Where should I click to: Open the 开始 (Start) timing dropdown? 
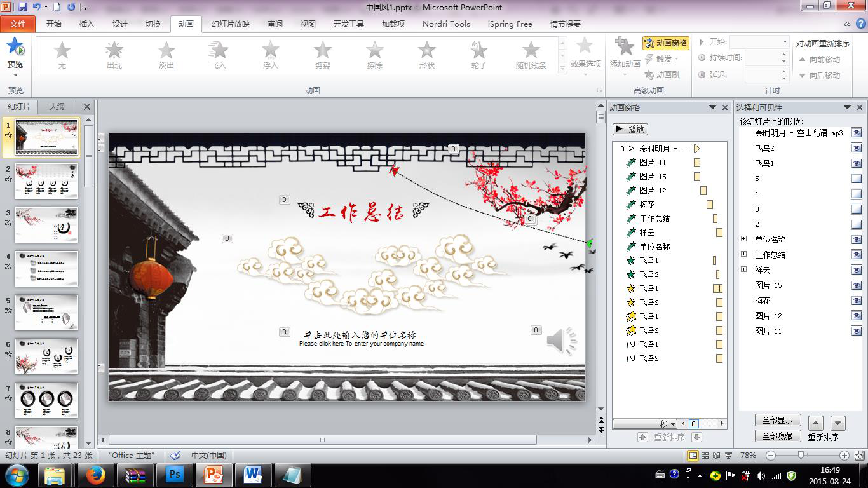pyautogui.click(x=784, y=42)
